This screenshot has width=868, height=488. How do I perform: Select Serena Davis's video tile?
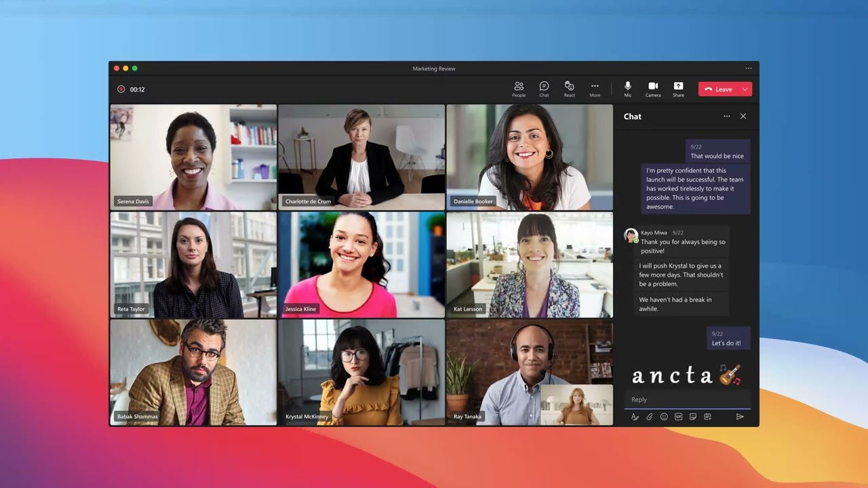tap(193, 157)
